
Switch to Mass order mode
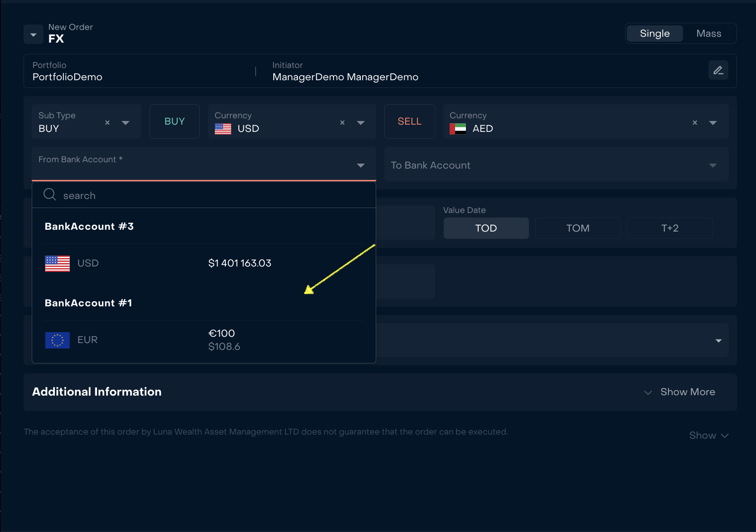point(708,34)
